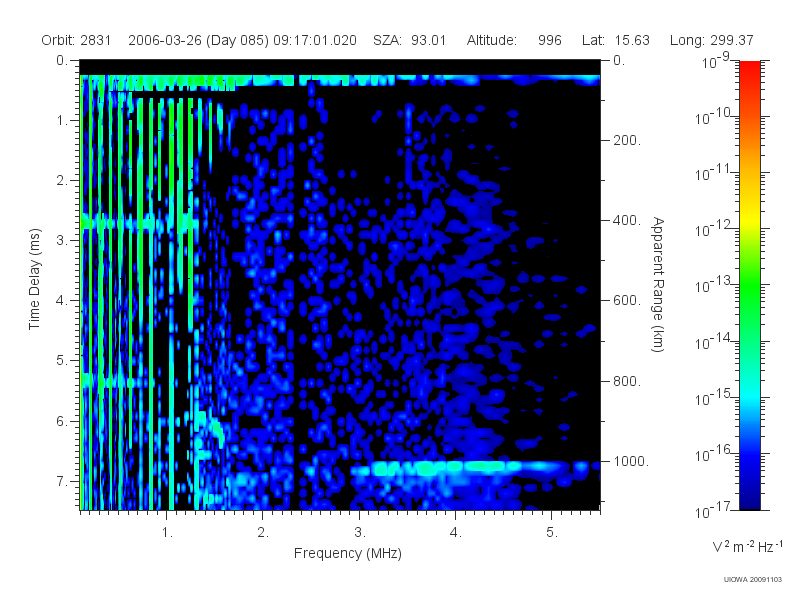Click the color bar cyan region
The width and height of the screenshot is (800, 600).
pos(749,395)
